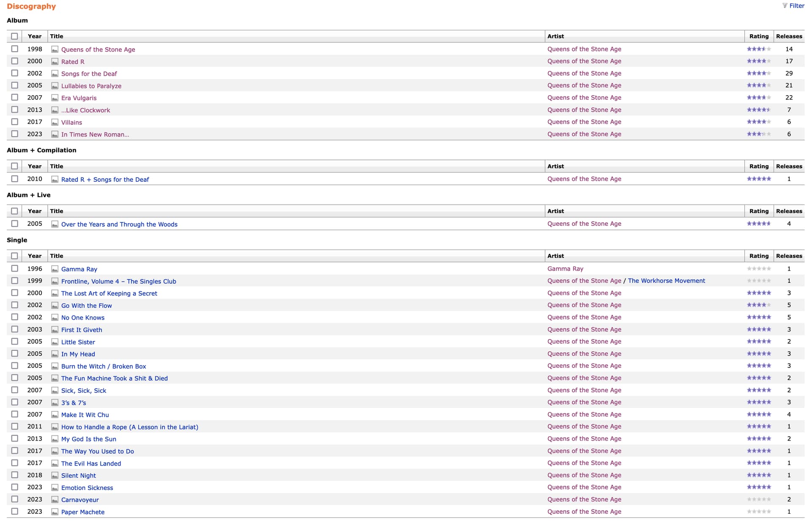Sort Single table by Releases header
This screenshot has width=812, height=523.
[789, 256]
